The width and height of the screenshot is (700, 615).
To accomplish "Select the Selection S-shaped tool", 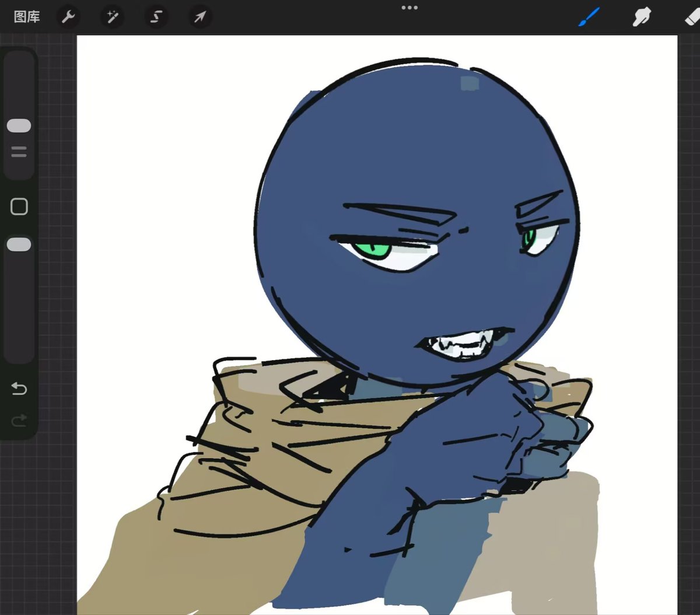I will click(156, 17).
